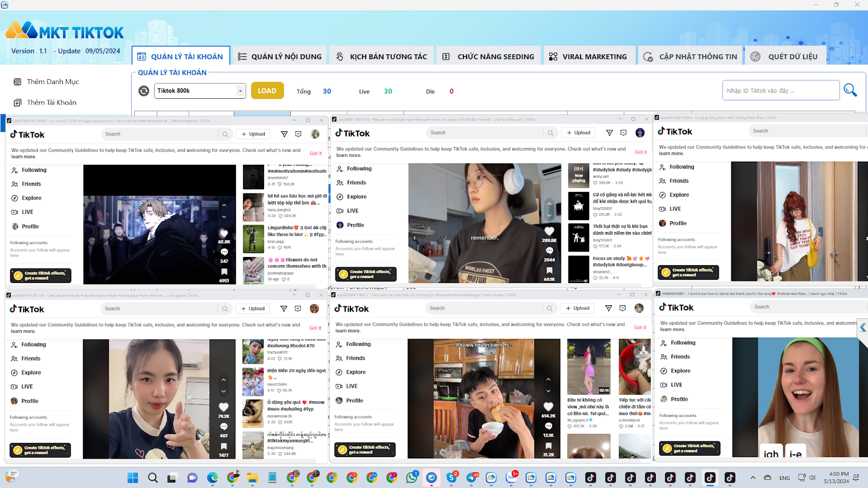The width and height of the screenshot is (868, 488).
Task: Open Friends in the bottom-right TikTok window sidebar
Action: click(675, 357)
